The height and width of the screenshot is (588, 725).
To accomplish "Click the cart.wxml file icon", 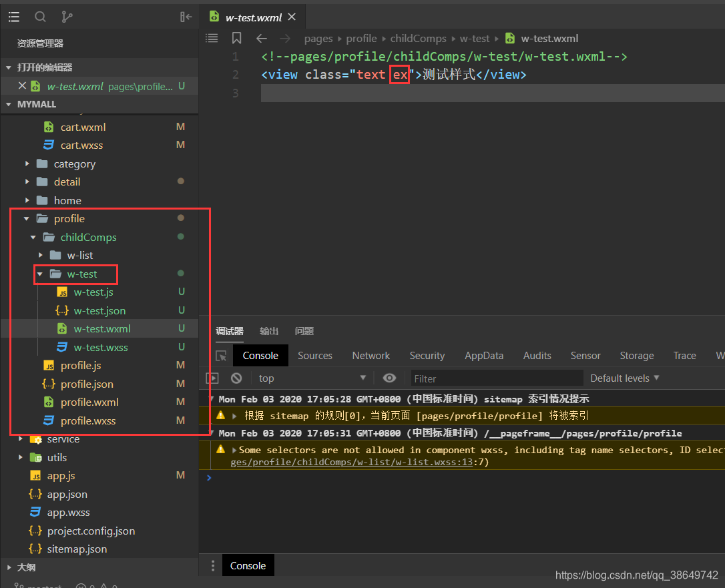I will (49, 127).
